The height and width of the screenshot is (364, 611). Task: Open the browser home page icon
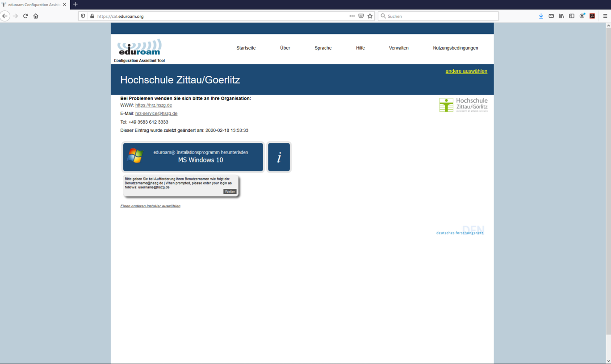(36, 16)
